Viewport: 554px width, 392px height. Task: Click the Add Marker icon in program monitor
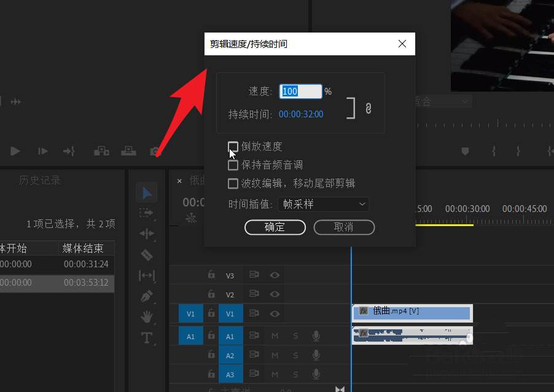tap(466, 152)
